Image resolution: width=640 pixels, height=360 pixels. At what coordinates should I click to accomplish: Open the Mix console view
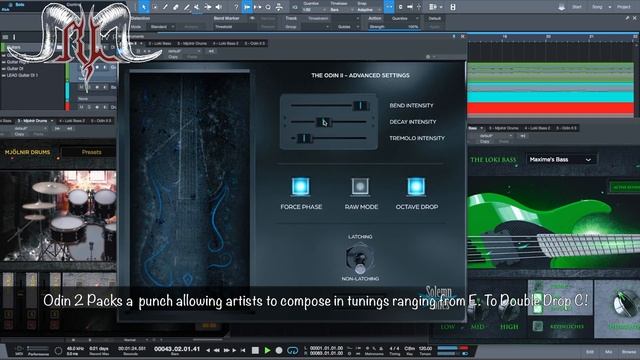tap(609, 351)
